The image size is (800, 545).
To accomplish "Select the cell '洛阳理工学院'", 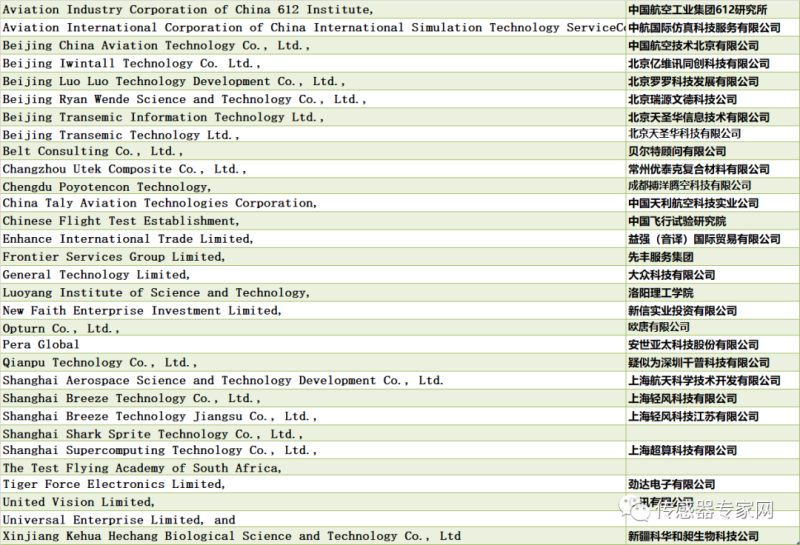I will tap(711, 292).
